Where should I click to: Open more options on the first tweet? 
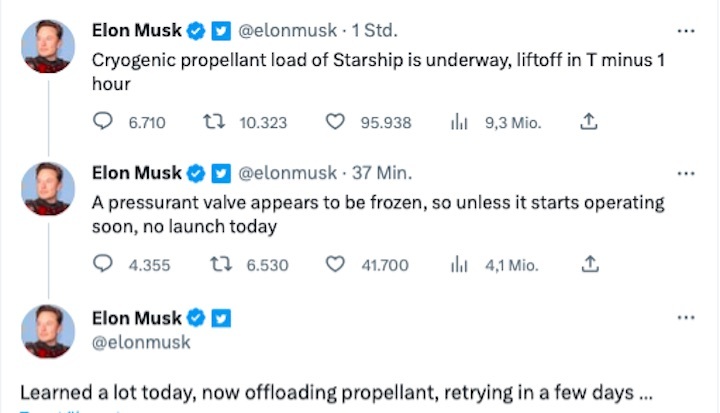click(x=685, y=31)
